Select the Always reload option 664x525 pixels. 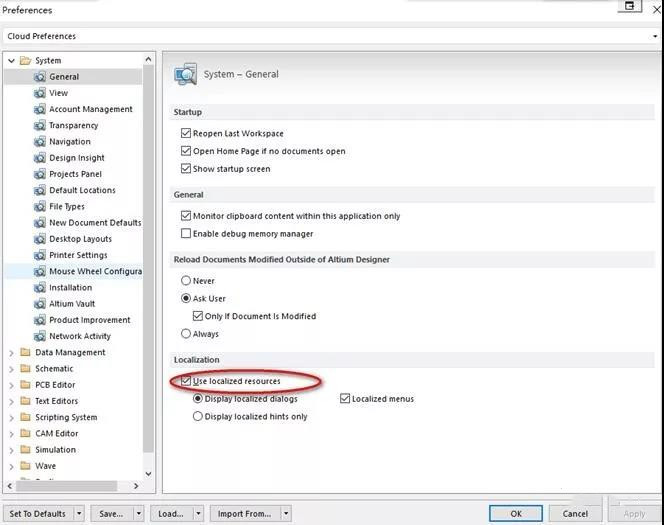click(x=185, y=334)
